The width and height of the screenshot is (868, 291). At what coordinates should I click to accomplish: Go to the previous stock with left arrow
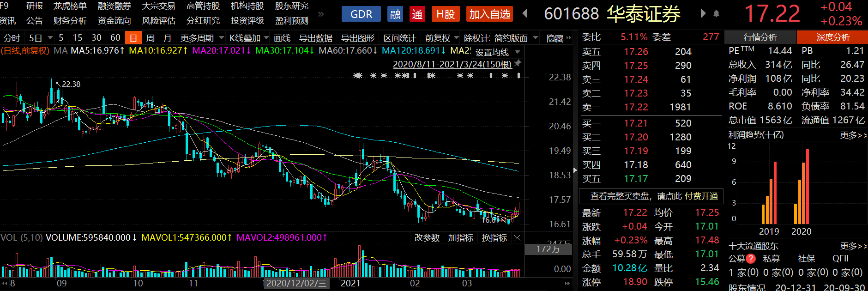525,14
